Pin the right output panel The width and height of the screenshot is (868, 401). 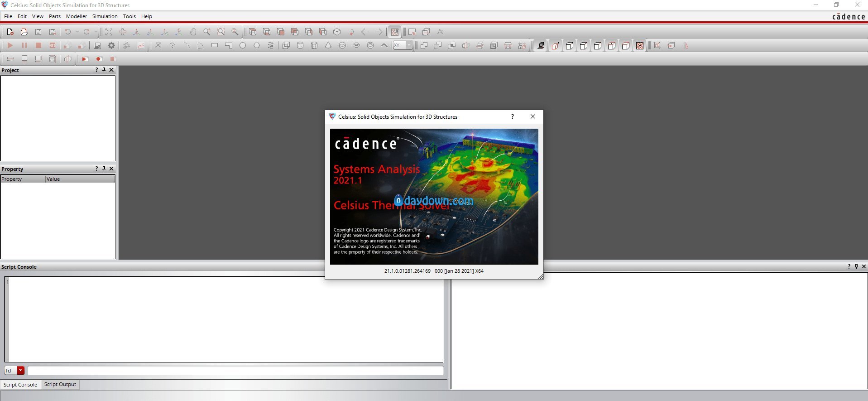(x=856, y=266)
